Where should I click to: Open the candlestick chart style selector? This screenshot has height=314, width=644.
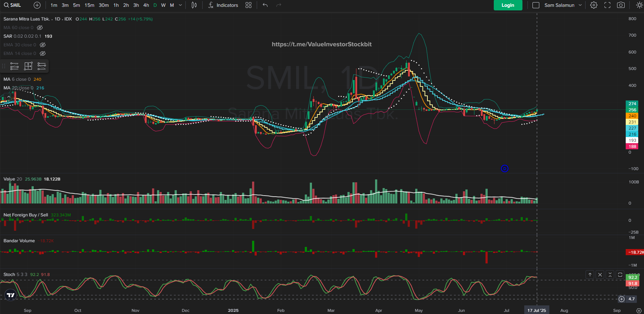pyautogui.click(x=194, y=5)
